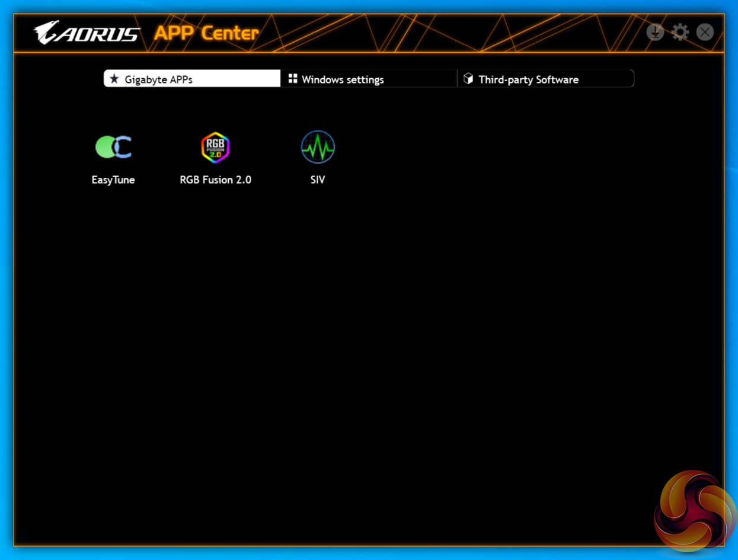Image resolution: width=738 pixels, height=560 pixels.
Task: Click the download updates arrow icon
Action: [x=655, y=32]
